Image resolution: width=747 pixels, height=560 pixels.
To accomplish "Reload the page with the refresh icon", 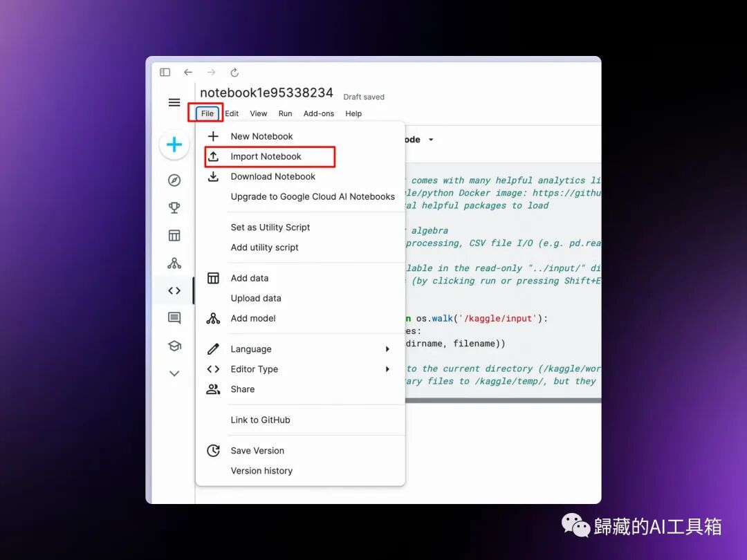I will (234, 73).
